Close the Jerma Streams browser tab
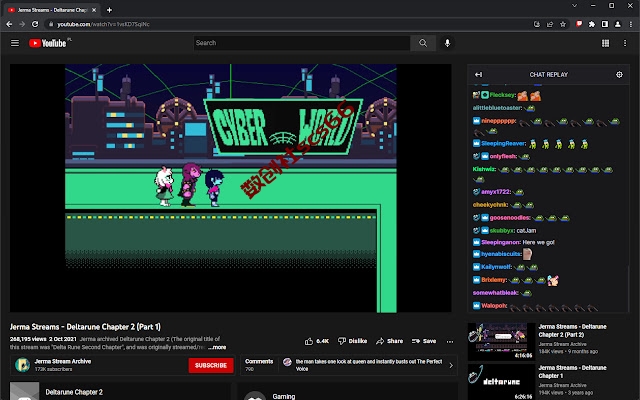640x400 pixels. click(94, 10)
